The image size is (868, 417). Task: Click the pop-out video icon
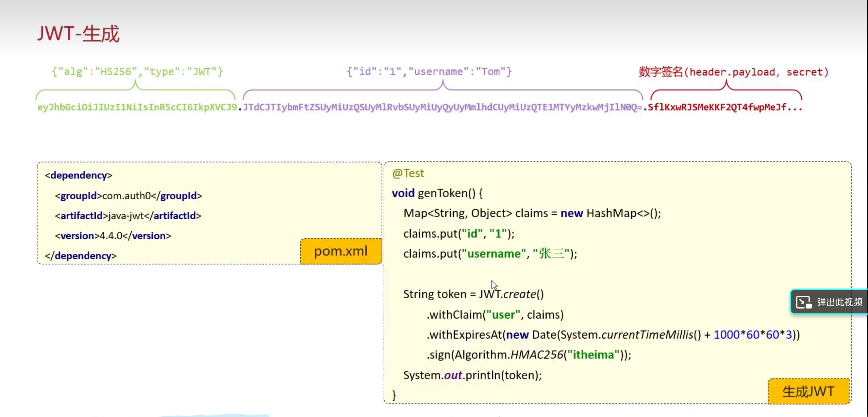tap(804, 302)
